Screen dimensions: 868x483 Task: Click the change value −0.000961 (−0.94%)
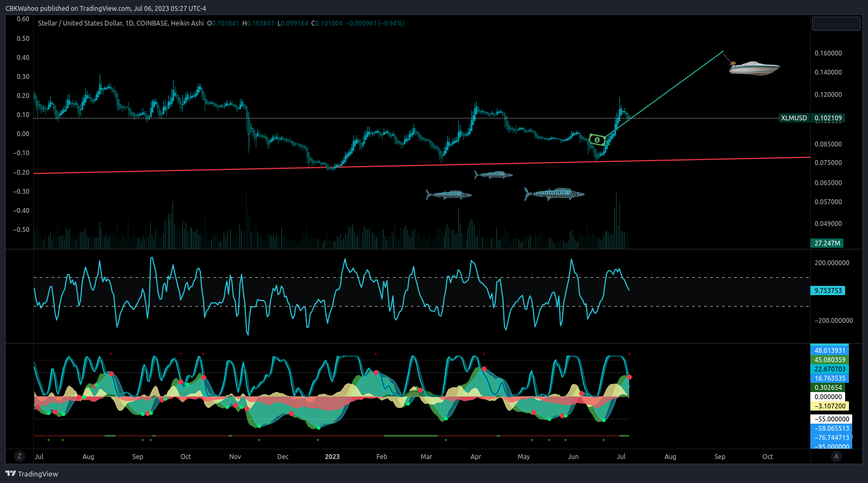375,23
